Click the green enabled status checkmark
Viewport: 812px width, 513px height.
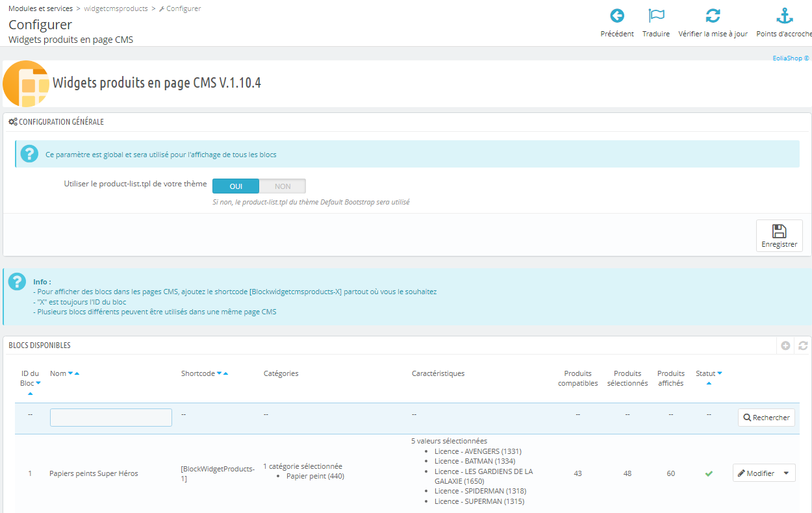(709, 473)
